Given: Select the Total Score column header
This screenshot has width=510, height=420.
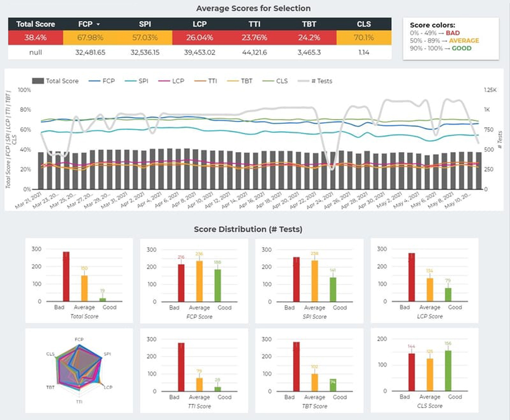Looking at the screenshot, I should click(x=35, y=24).
